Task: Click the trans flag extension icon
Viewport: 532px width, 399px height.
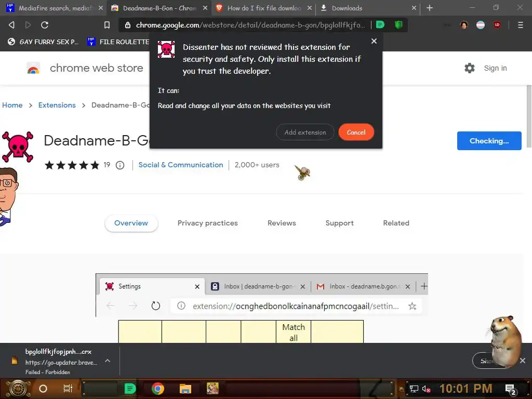Action: coord(481,25)
